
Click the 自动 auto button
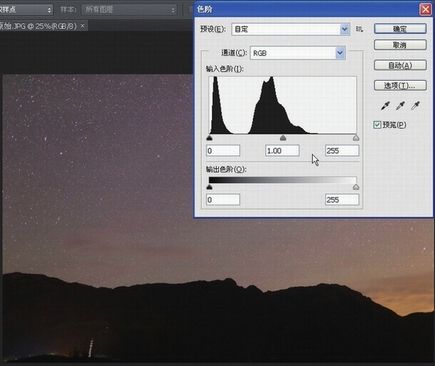[x=400, y=65]
